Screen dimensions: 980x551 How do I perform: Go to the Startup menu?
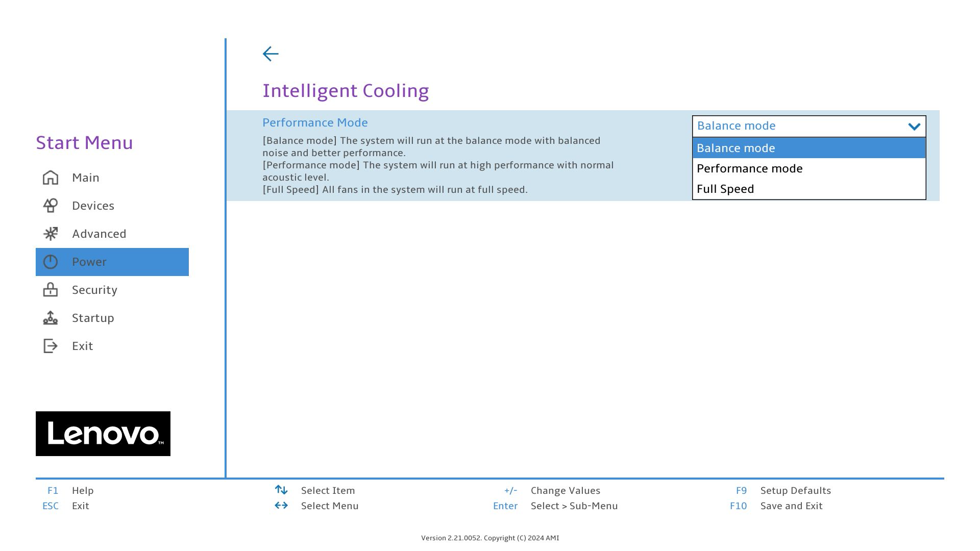click(x=93, y=318)
